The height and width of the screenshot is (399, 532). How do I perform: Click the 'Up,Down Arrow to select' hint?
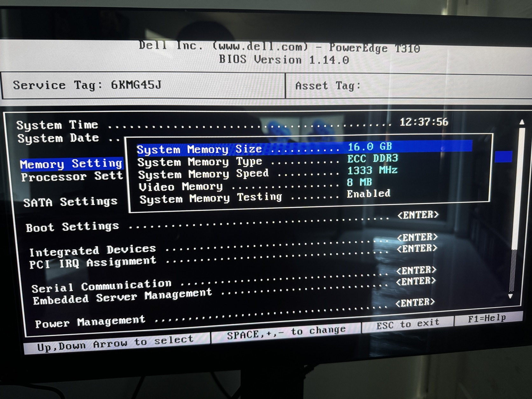[115, 343]
